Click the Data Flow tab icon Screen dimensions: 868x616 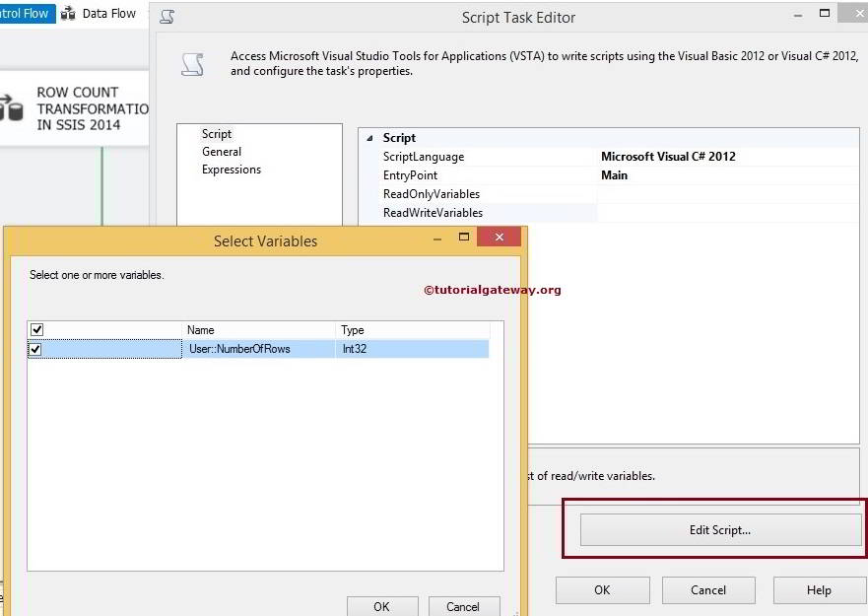68,14
